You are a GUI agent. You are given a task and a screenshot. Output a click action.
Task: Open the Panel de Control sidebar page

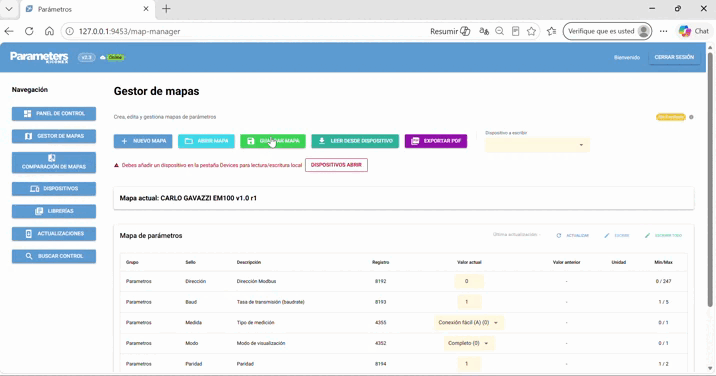(x=54, y=113)
